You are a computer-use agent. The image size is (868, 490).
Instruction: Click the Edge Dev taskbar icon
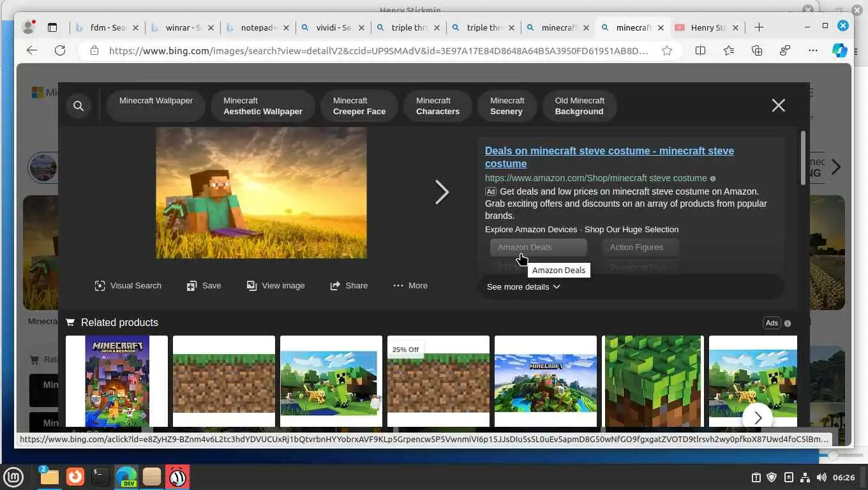pos(126,477)
